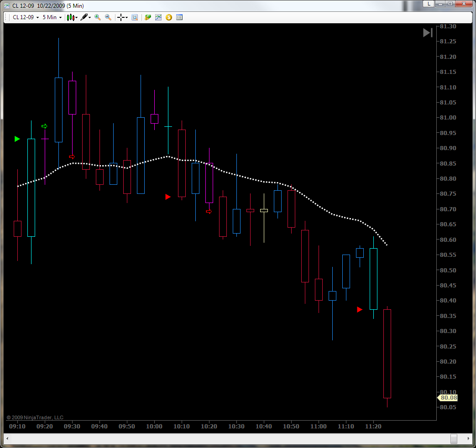The height and width of the screenshot is (448, 476).
Task: Click the horizontal scrollbar right arrow
Action: pyautogui.click(x=468, y=438)
